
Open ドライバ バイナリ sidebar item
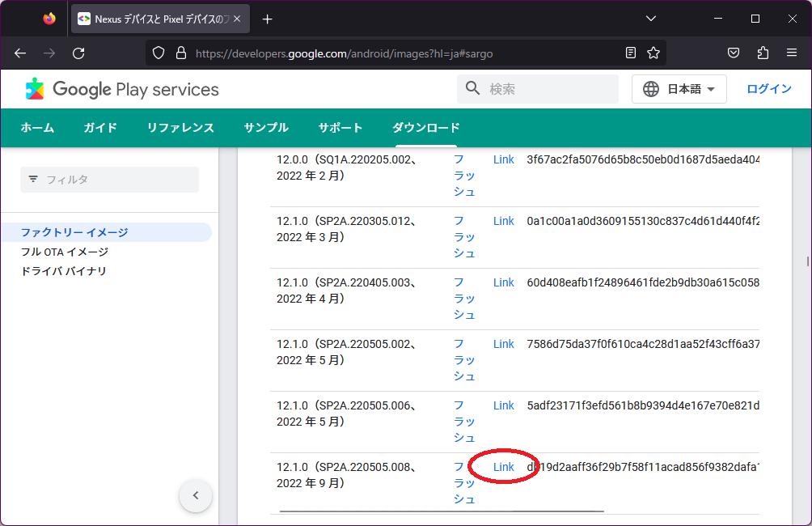(64, 271)
